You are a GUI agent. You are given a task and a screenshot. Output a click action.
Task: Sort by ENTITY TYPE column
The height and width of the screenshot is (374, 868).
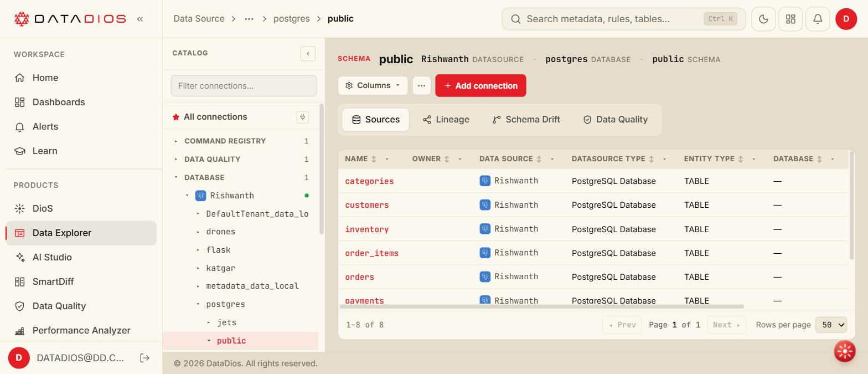[x=741, y=159]
